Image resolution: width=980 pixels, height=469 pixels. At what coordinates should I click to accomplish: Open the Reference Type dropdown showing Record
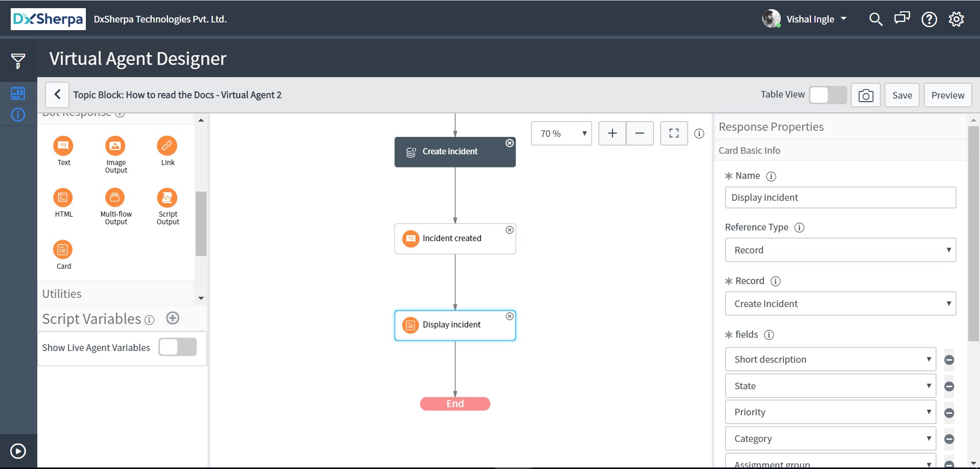[x=841, y=250]
